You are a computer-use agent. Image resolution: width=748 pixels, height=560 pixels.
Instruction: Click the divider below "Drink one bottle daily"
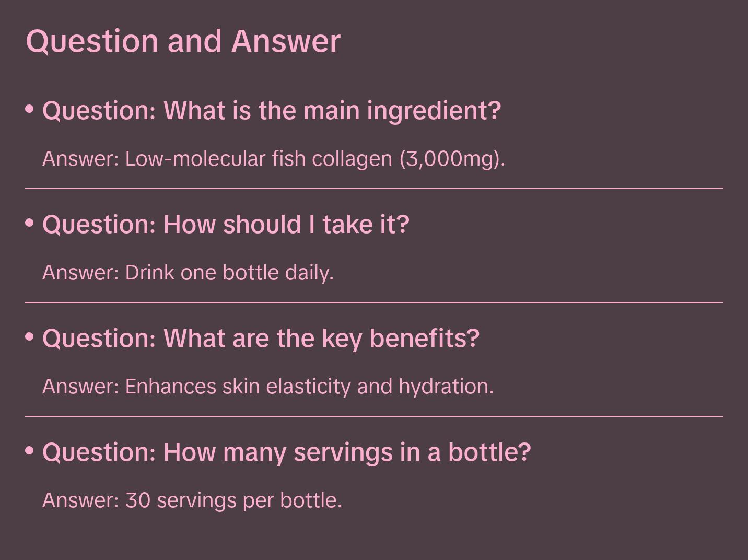tap(374, 302)
